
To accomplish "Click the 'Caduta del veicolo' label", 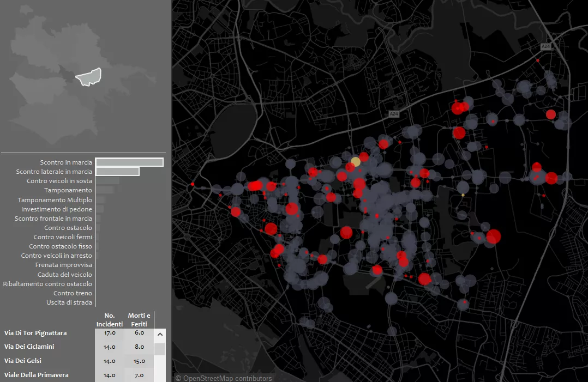I will point(65,275).
